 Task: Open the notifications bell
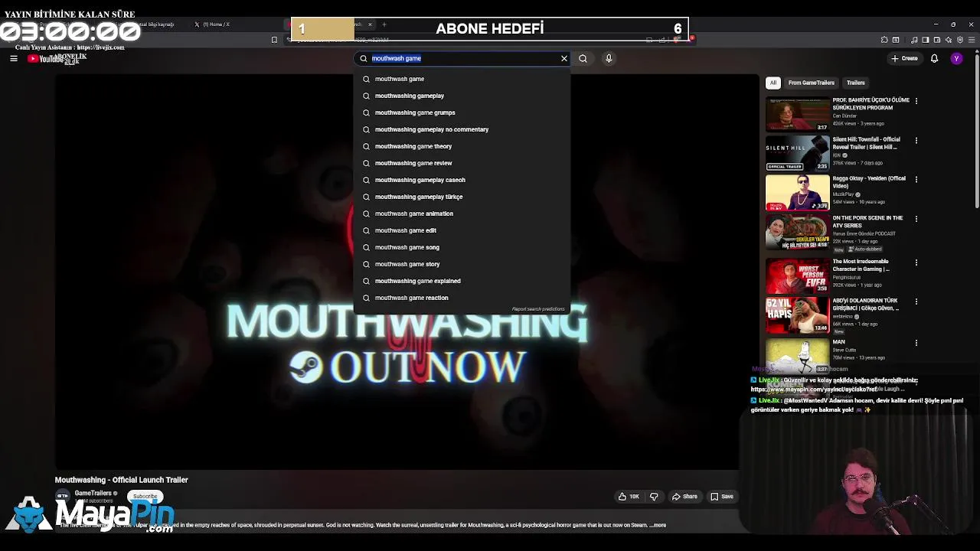tap(934, 58)
